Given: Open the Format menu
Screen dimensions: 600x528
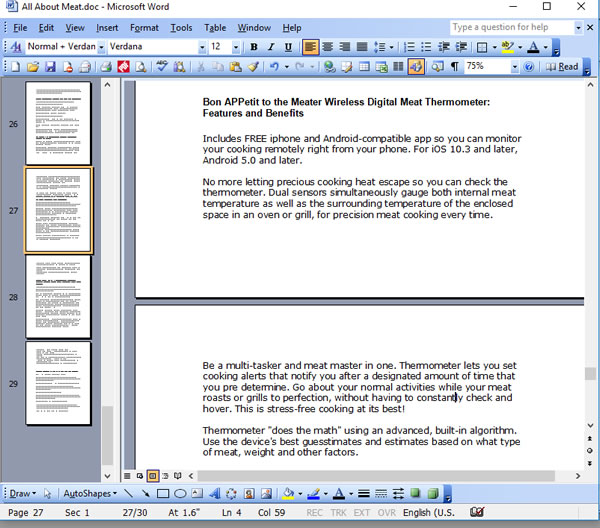Looking at the screenshot, I should point(144,28).
